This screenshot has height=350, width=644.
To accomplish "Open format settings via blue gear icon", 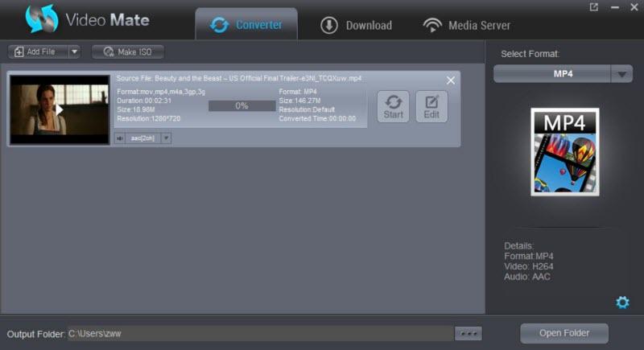I will (622, 303).
